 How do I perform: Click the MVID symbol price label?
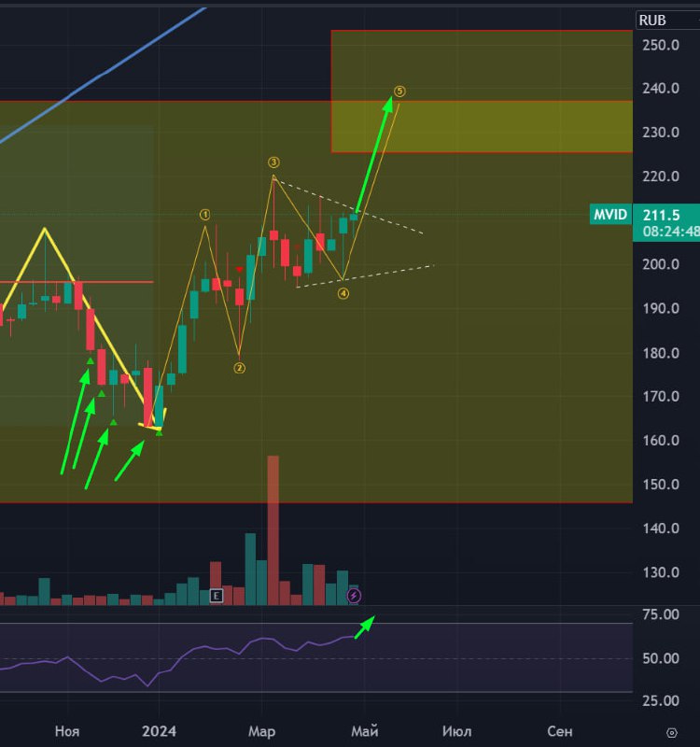click(x=610, y=215)
